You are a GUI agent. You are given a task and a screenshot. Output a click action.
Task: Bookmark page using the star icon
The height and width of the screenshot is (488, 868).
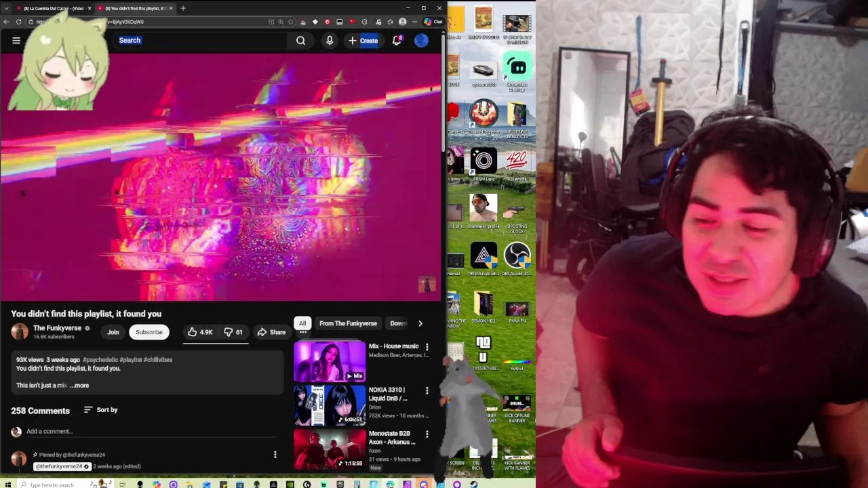point(290,22)
